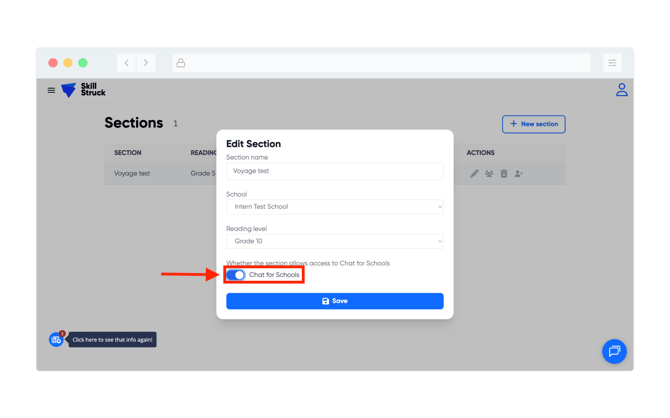Viewport: 670px width, 418px height.
Task: Toggle the Chat for Schools switch
Action: (236, 275)
